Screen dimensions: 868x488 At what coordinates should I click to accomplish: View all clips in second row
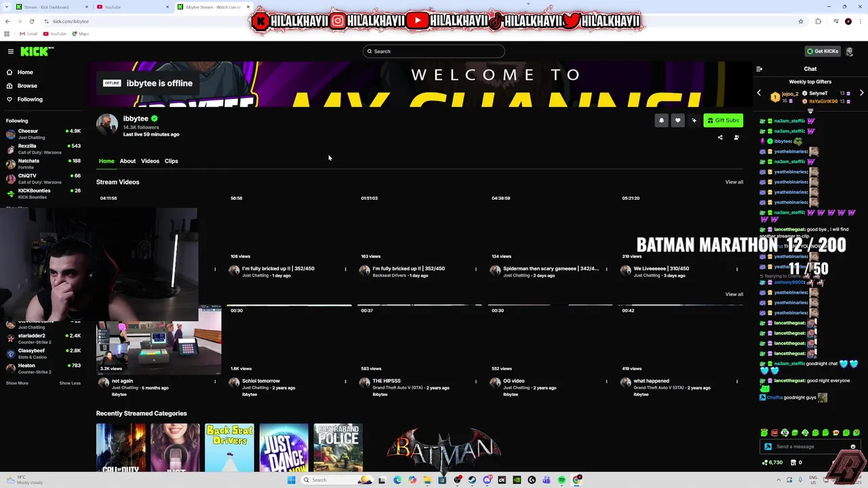coord(734,294)
